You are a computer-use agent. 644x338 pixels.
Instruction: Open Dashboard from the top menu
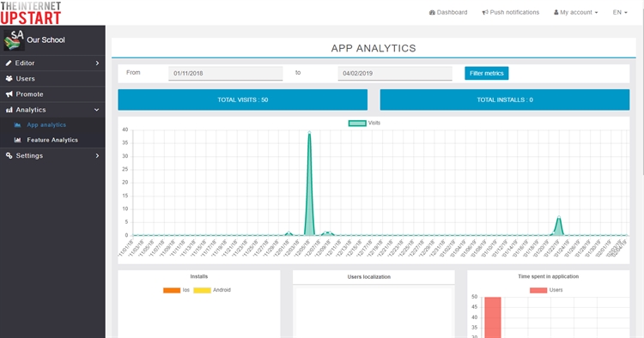point(448,12)
